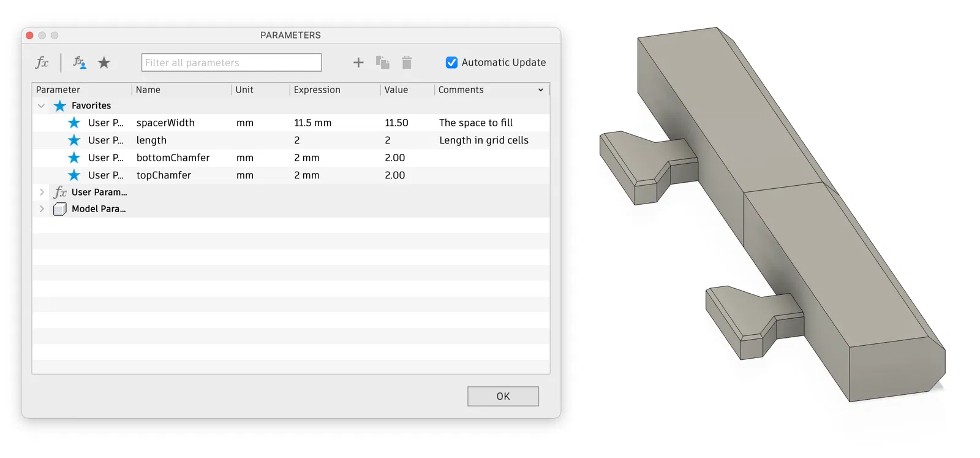
Task: Click the cube icon beside Model Parameters group
Action: [60, 209]
